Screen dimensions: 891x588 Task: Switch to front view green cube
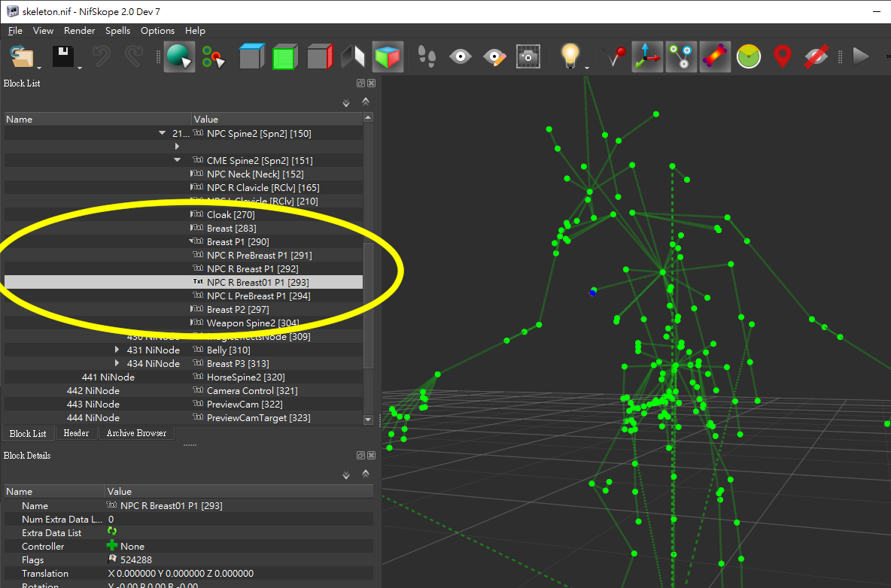[285, 56]
